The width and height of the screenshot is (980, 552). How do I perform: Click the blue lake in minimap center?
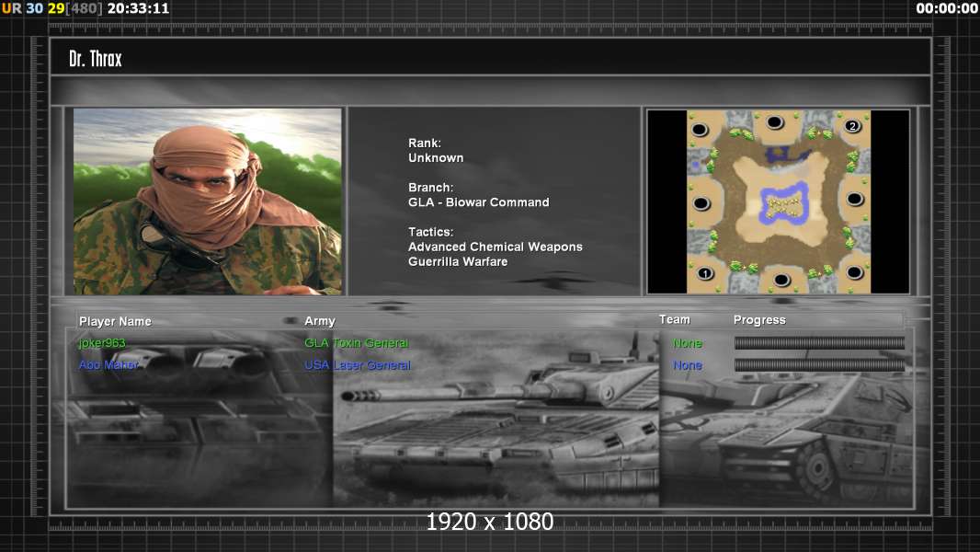783,203
